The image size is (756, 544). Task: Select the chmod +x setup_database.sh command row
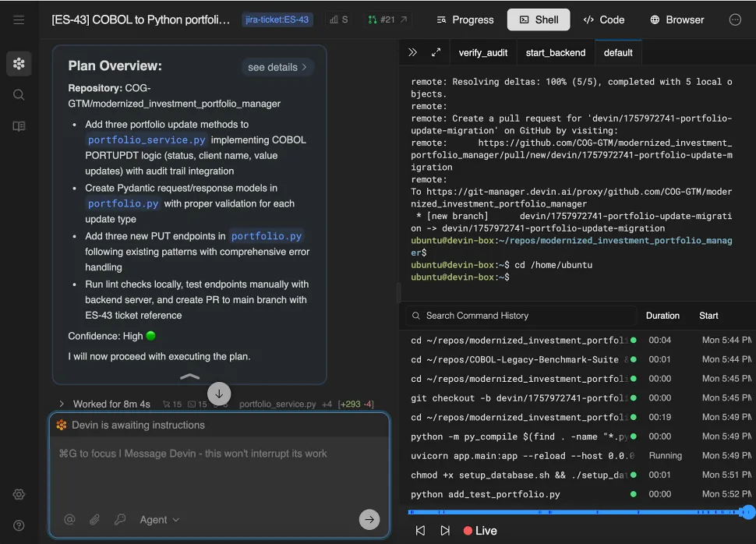pos(577,475)
